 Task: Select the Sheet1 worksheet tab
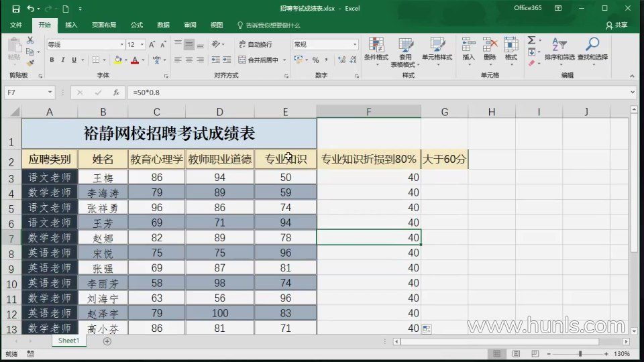(x=68, y=341)
